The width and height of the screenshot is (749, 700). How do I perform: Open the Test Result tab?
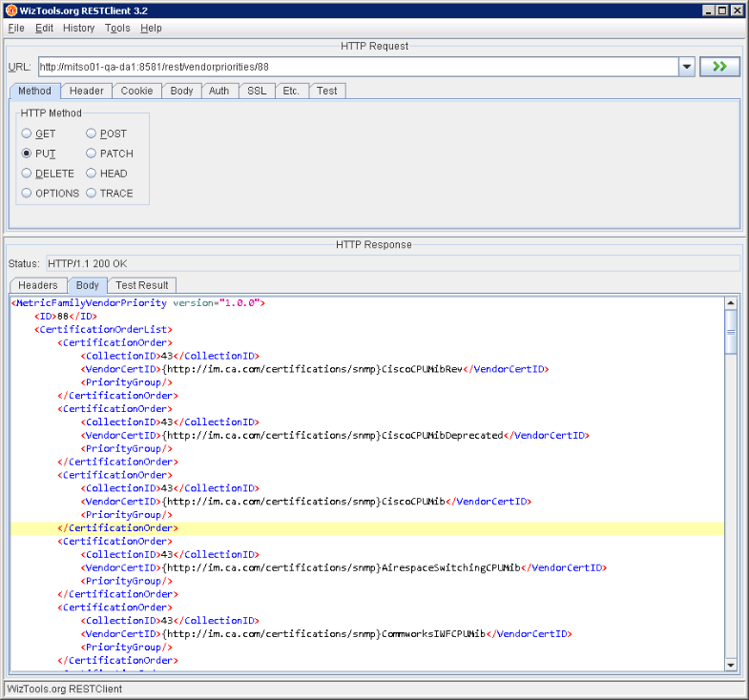[141, 285]
